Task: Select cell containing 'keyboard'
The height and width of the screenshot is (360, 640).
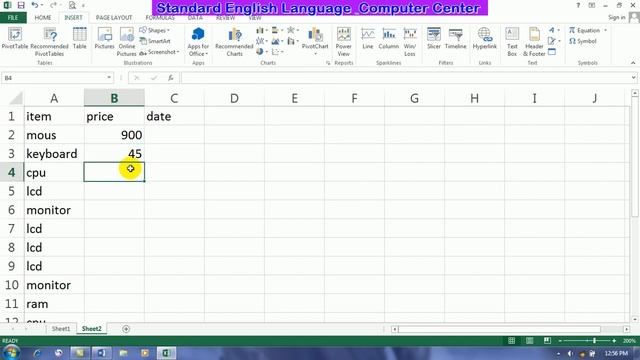Action: (54, 154)
